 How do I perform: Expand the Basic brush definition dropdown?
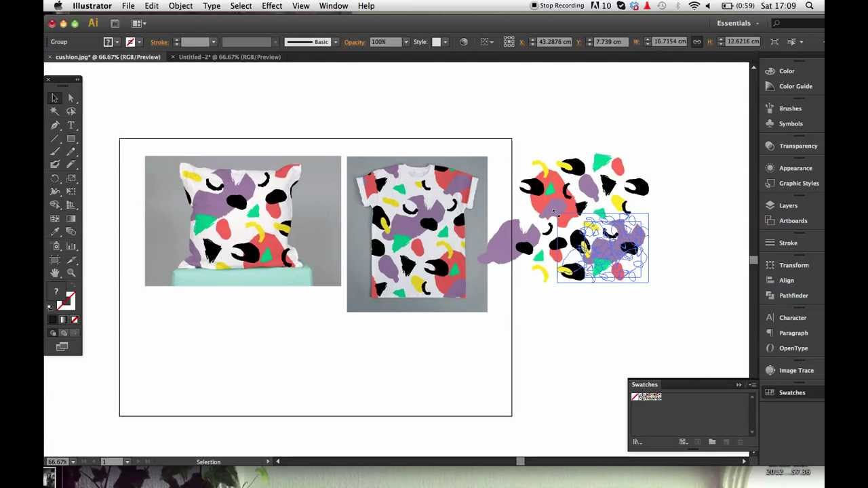point(335,42)
